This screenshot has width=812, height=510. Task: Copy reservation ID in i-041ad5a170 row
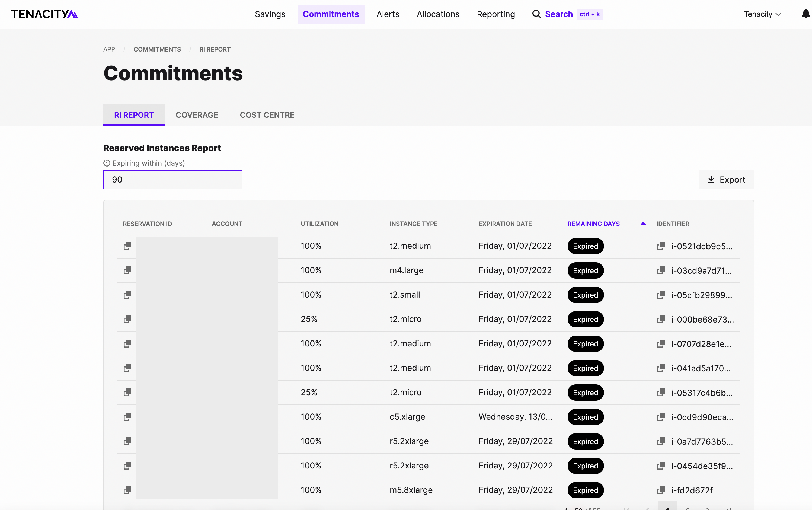click(127, 368)
